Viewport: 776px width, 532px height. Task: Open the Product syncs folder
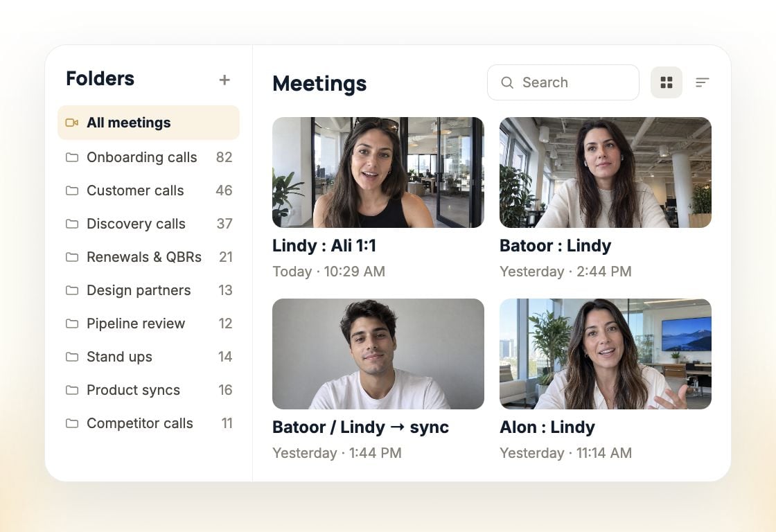coord(148,390)
